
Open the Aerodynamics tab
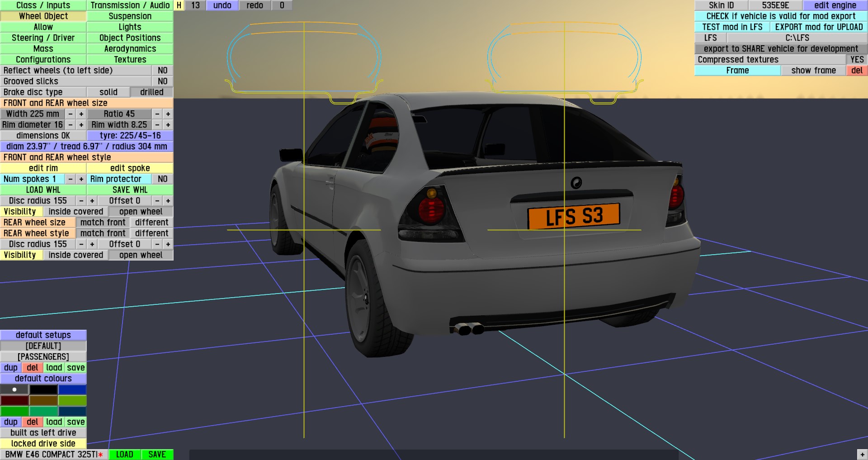(x=130, y=49)
